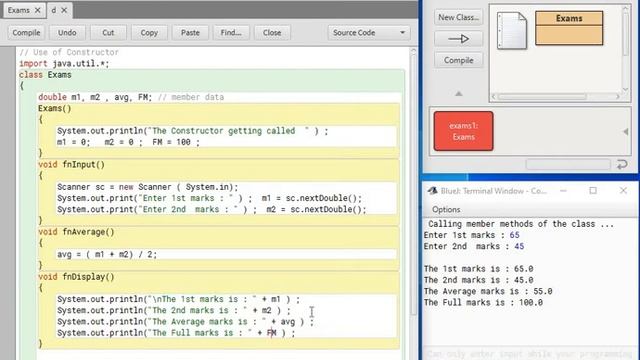
Task: Click the class diagram scroll right arrow
Action: click(x=617, y=97)
